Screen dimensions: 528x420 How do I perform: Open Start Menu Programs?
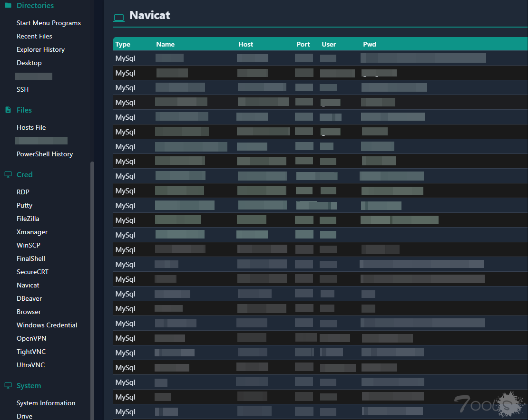coord(49,23)
